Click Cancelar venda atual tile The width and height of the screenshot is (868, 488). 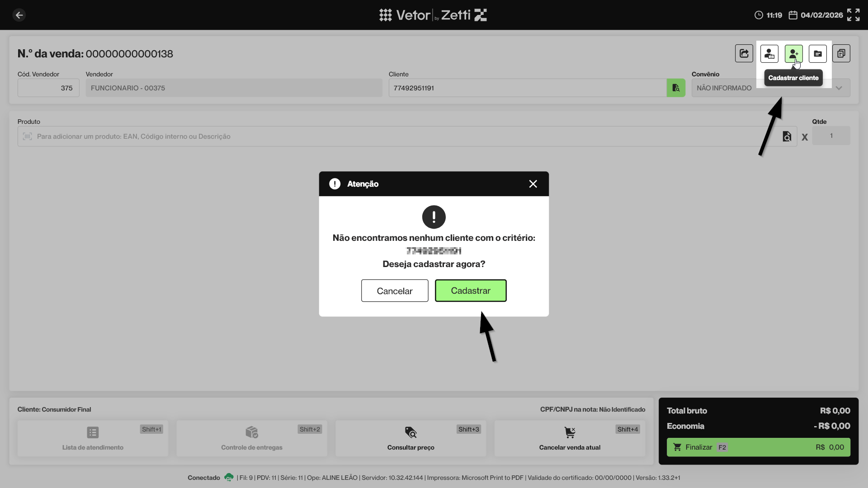pos(570,438)
